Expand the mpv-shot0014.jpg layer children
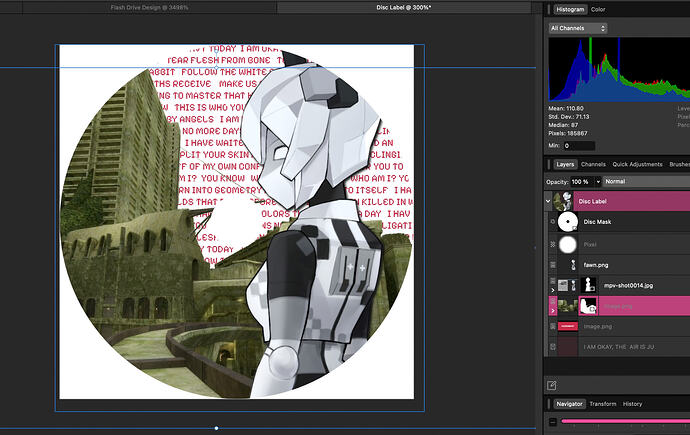The height and width of the screenshot is (435, 690). coord(553,290)
